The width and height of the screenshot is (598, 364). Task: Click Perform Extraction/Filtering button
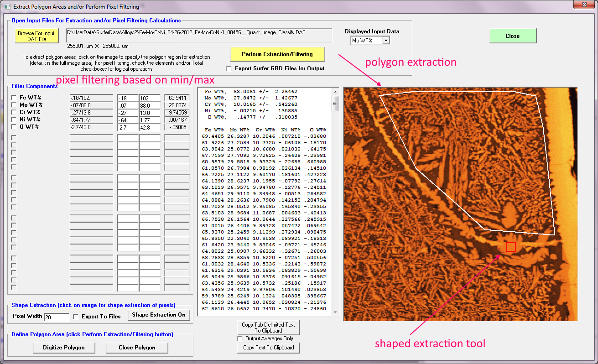277,54
